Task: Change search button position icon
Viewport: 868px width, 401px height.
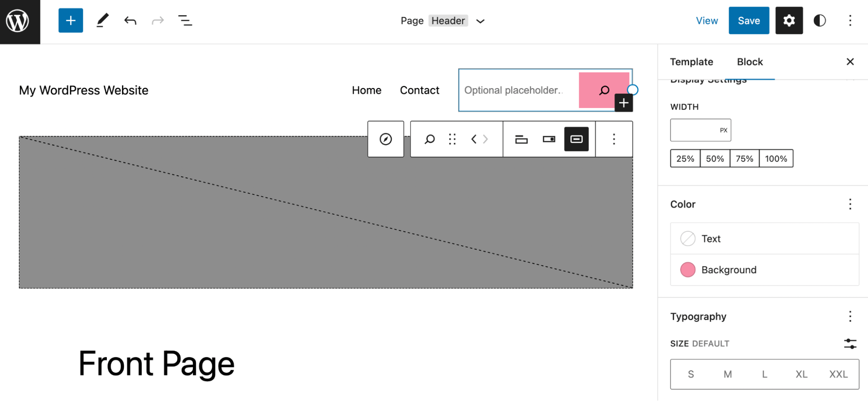Action: click(x=549, y=139)
